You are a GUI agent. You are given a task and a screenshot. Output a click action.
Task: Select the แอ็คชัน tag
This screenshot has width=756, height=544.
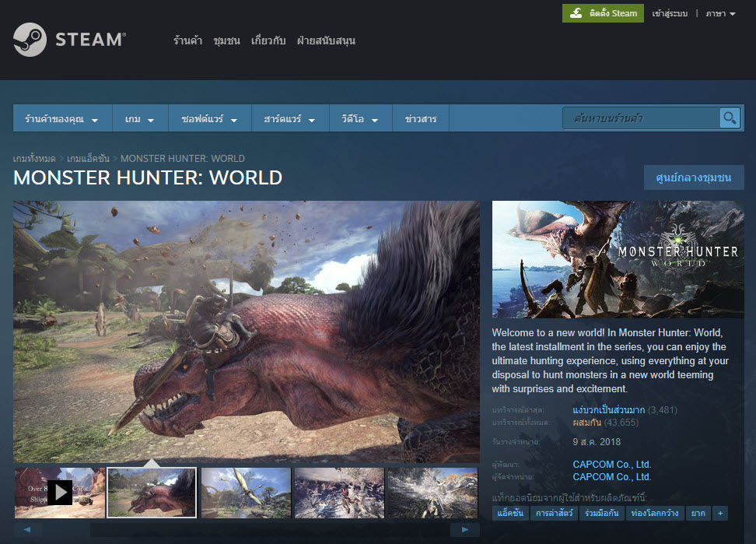509,514
